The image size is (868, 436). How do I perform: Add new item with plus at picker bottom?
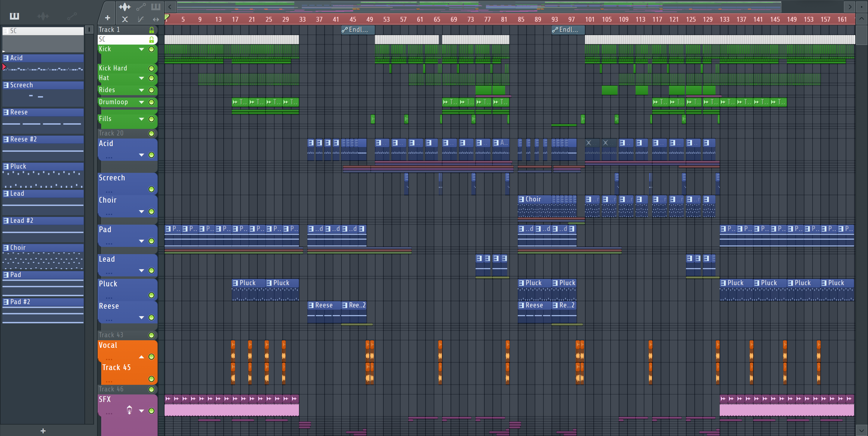click(43, 431)
